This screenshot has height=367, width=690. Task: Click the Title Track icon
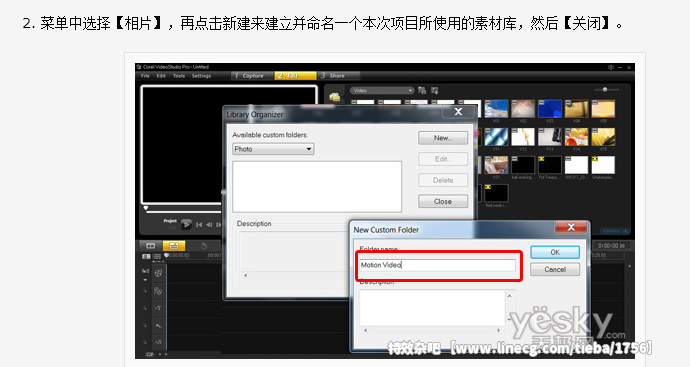[x=158, y=308]
